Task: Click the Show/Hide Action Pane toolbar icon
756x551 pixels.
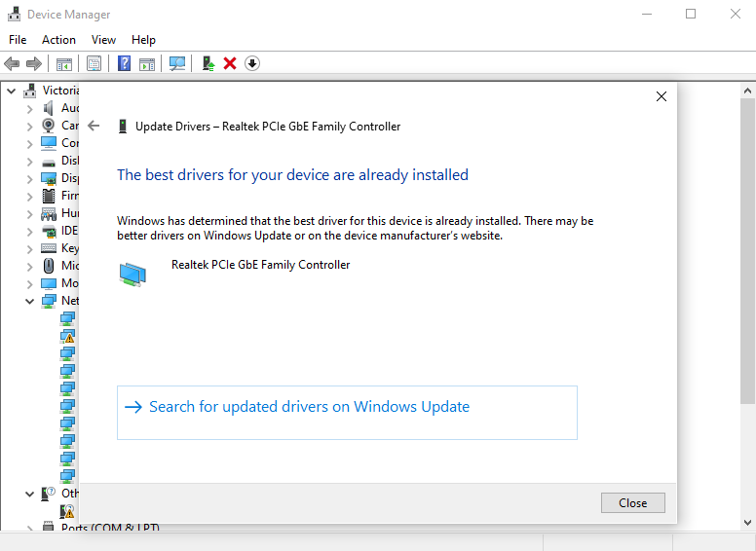Action: click(x=147, y=63)
